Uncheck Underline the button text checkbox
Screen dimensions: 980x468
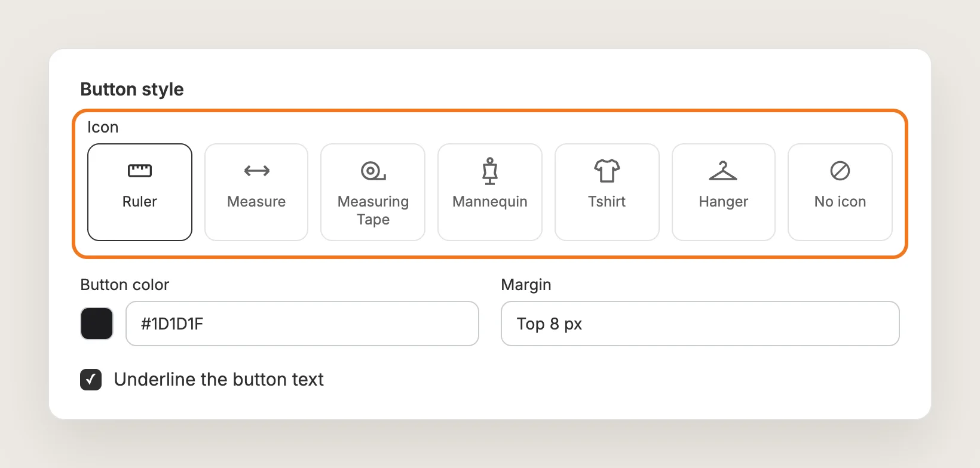tap(91, 380)
